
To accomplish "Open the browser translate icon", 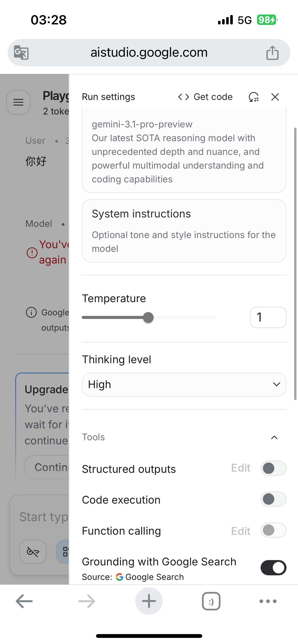I will [21, 52].
